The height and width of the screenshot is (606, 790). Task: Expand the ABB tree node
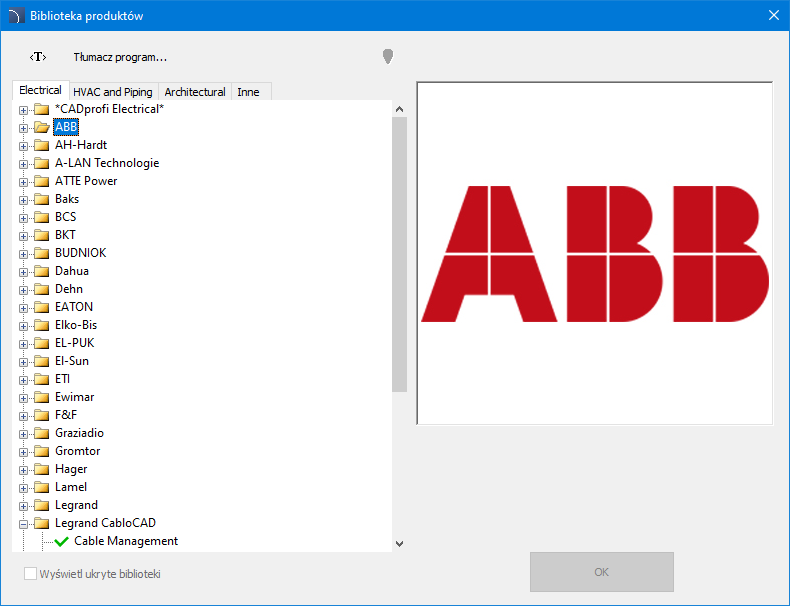(23, 128)
